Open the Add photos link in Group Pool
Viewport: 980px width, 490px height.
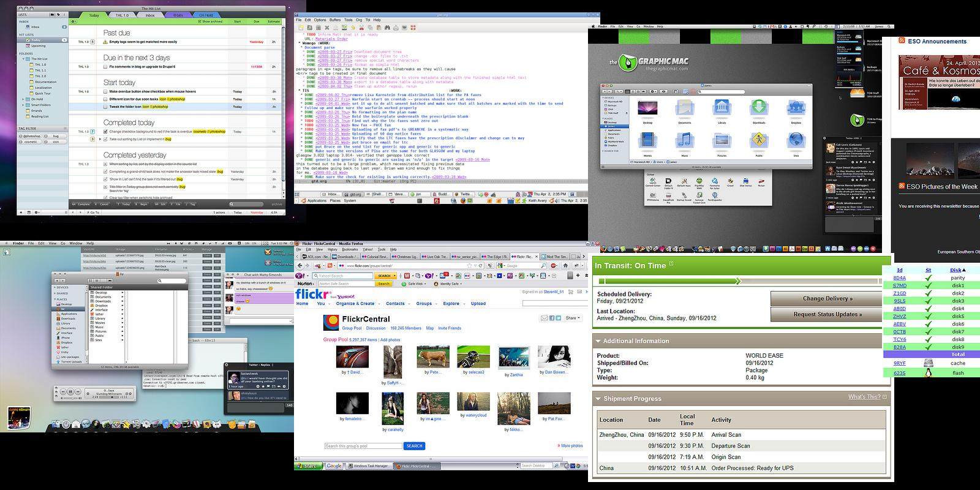tap(390, 339)
